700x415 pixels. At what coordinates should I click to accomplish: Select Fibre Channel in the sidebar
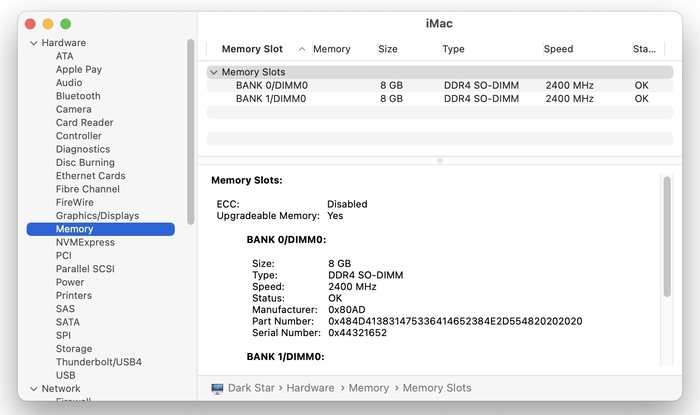pos(88,189)
